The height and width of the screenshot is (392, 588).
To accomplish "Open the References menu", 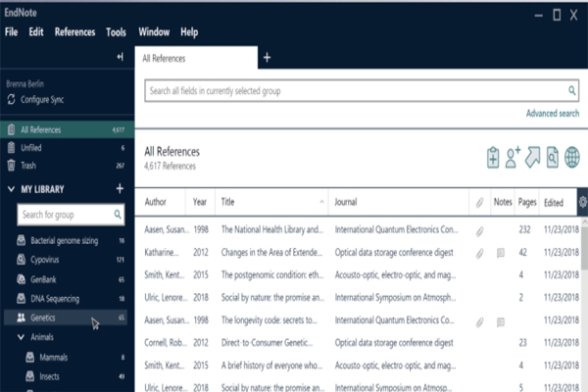I will click(74, 32).
